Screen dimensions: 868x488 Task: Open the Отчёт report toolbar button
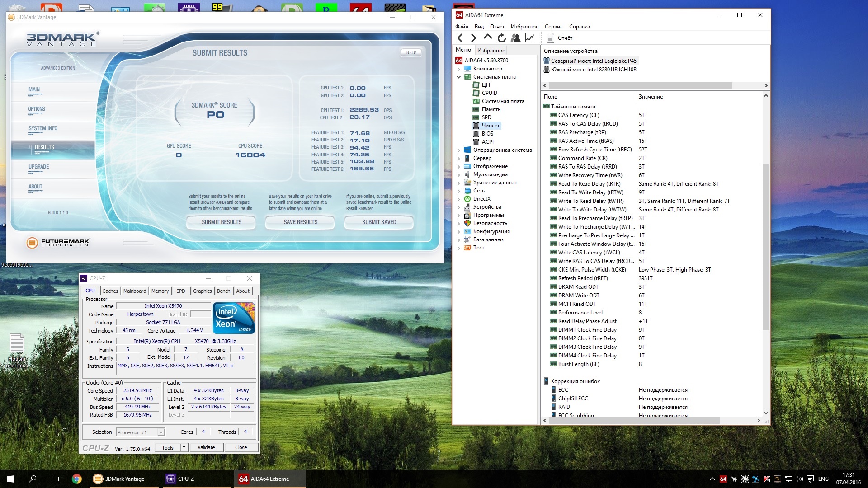point(560,38)
